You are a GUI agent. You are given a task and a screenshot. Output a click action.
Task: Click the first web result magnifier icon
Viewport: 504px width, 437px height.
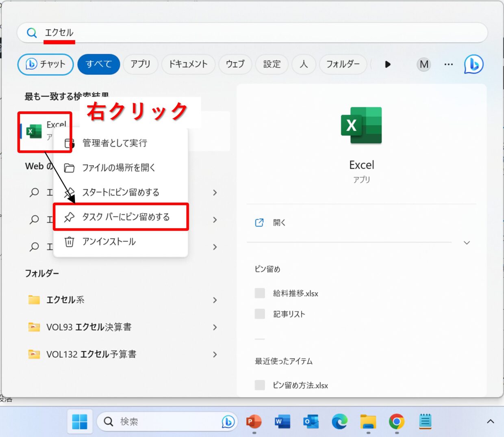pyautogui.click(x=35, y=192)
